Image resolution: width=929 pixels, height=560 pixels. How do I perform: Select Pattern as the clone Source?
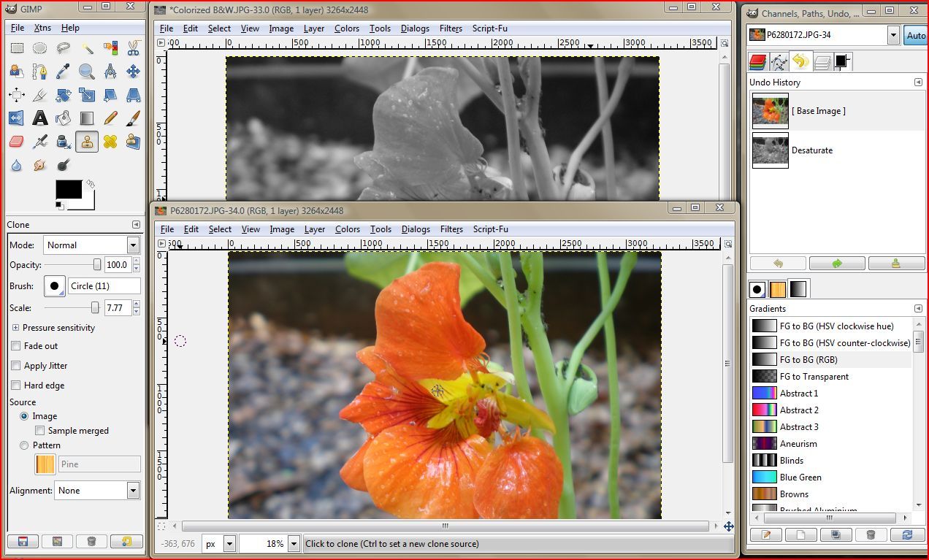tap(23, 445)
